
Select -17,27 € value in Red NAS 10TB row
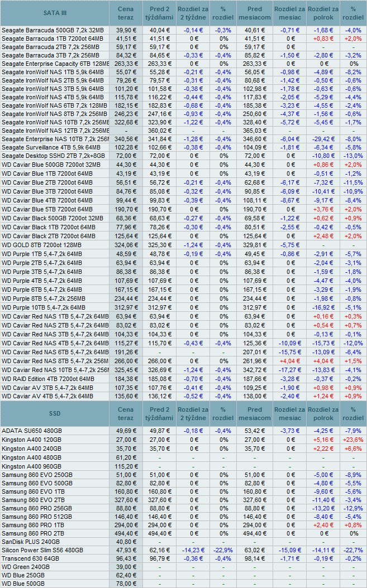[289, 370]
